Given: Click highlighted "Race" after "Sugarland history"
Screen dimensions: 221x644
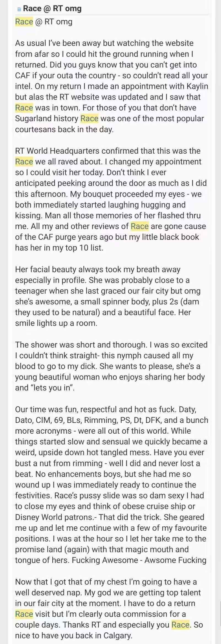Looking at the screenshot, I should coord(89,118).
